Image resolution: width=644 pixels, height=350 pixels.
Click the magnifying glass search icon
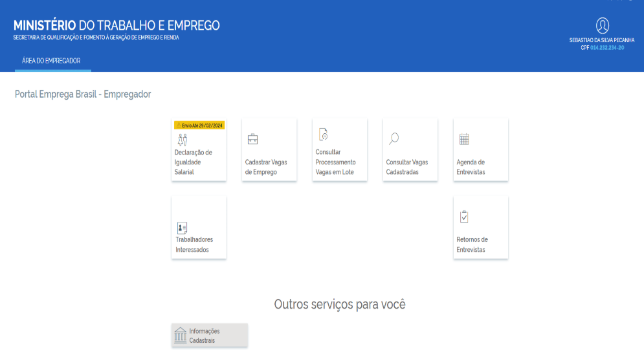point(394,138)
